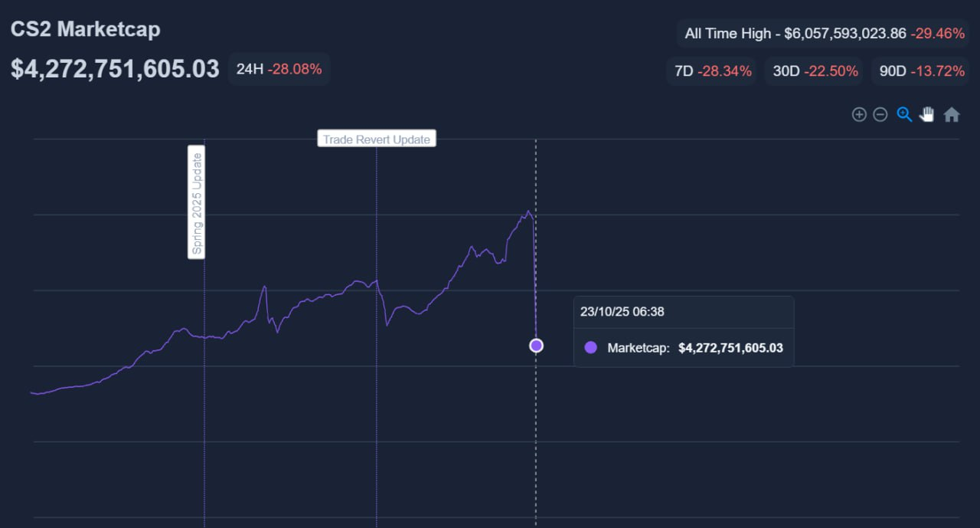Screen dimensions: 980x528
Task: Click the highest peak of the chart line
Action: (528, 211)
